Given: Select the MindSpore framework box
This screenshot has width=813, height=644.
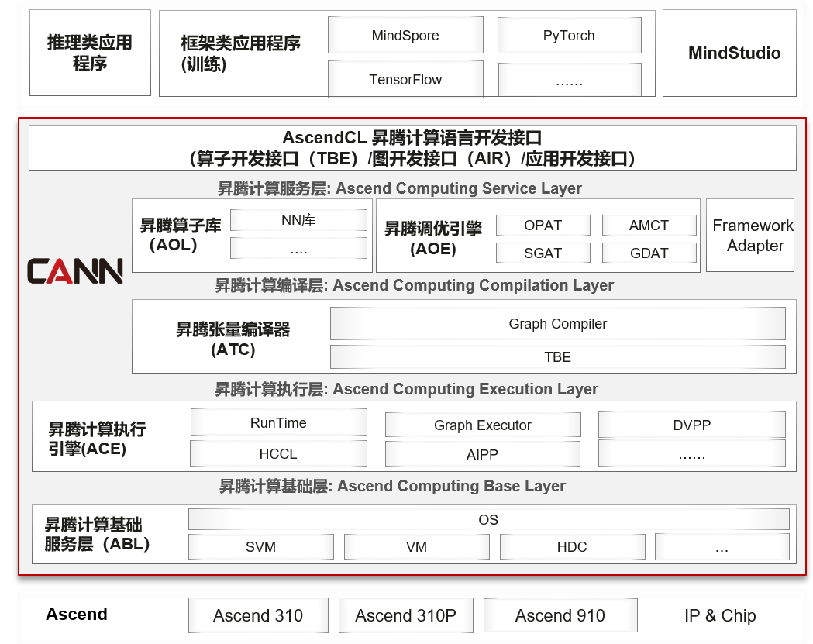Looking at the screenshot, I should coord(405,35).
